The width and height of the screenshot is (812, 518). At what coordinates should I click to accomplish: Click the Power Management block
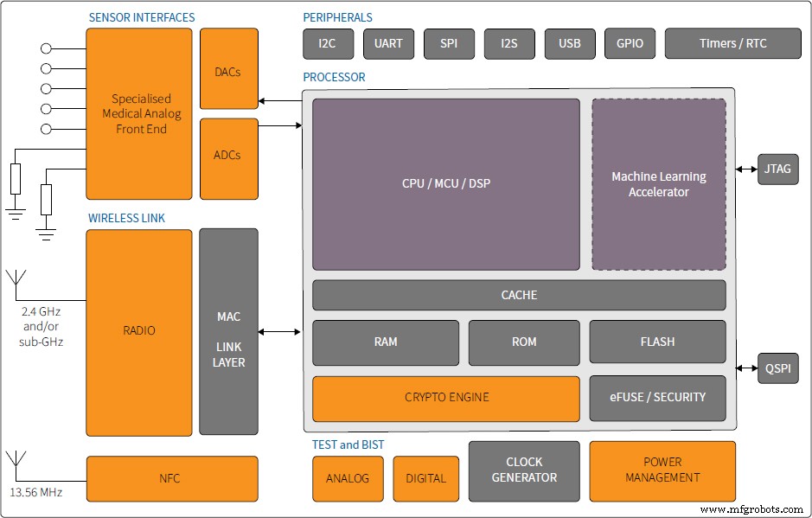coord(662,470)
